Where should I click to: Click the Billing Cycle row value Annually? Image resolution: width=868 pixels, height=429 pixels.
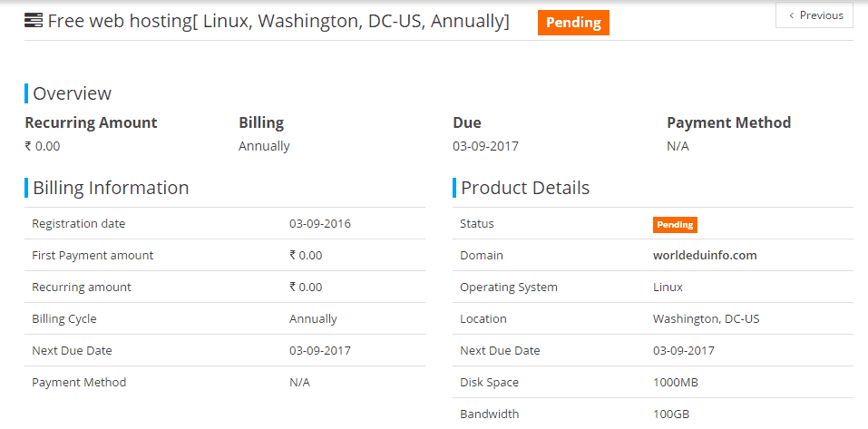pyautogui.click(x=313, y=319)
